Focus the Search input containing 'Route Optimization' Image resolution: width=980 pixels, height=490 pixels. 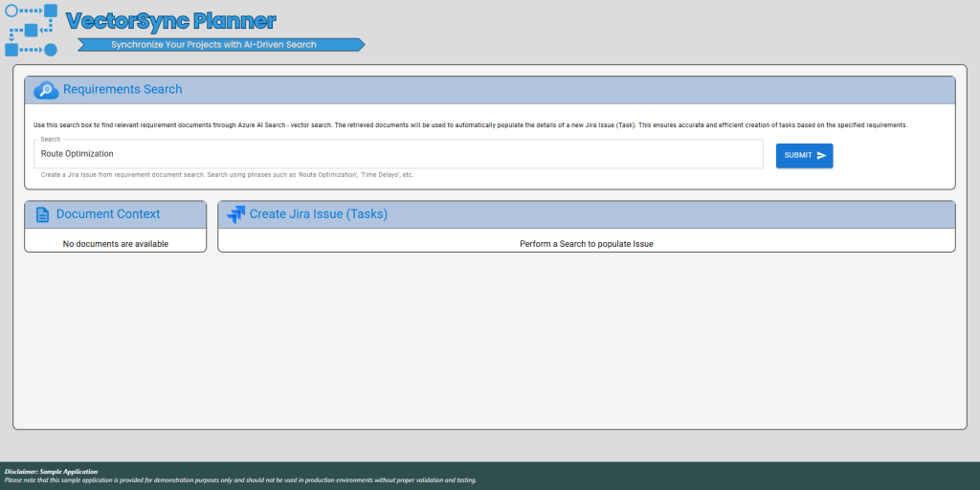point(397,154)
